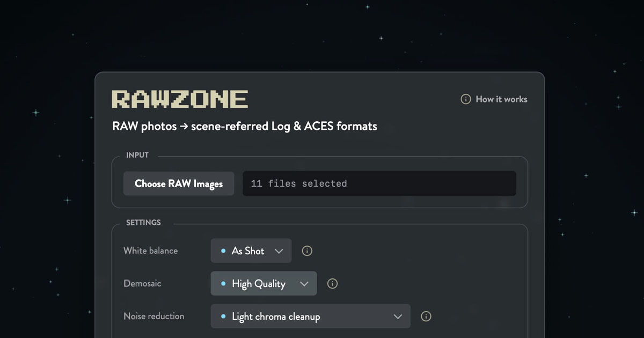
Task: Show info for Demosaic setting
Action: (x=332, y=283)
